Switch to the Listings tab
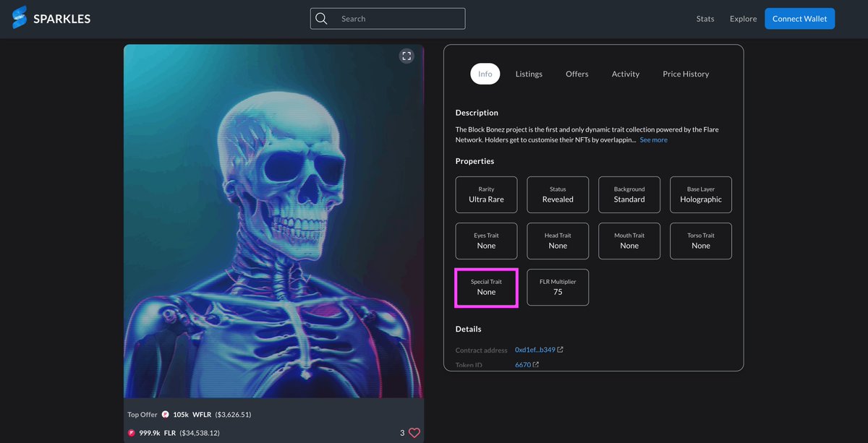The width and height of the screenshot is (868, 443). click(529, 74)
